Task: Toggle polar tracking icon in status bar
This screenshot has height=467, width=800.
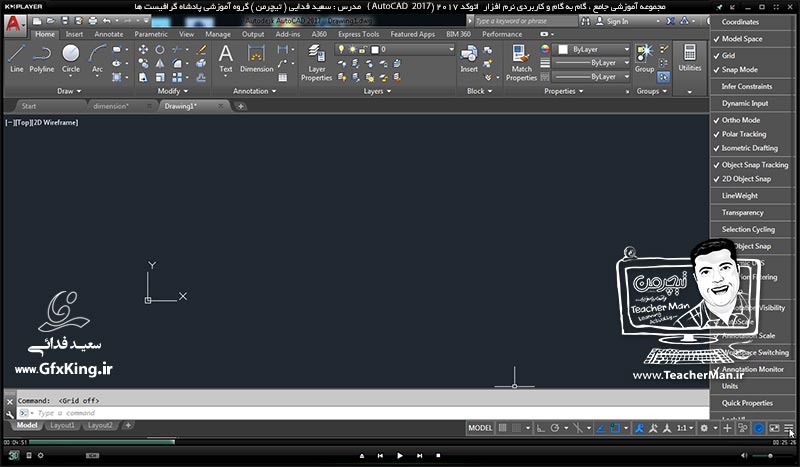Action: coord(555,428)
